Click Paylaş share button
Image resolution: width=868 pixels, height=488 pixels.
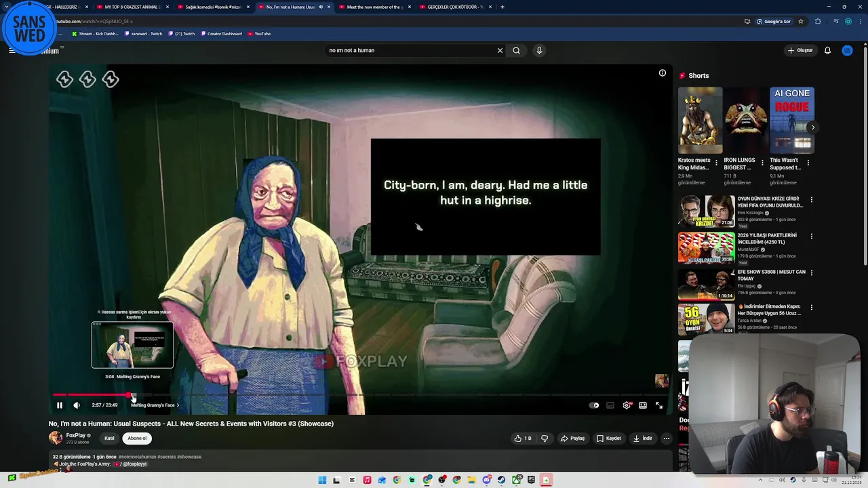(x=572, y=439)
